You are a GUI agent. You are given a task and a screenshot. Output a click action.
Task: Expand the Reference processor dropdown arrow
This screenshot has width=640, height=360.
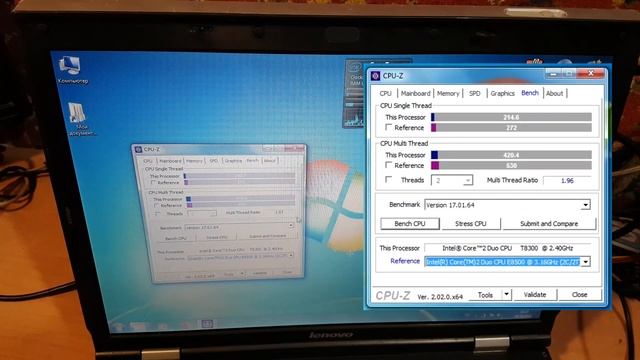click(586, 262)
